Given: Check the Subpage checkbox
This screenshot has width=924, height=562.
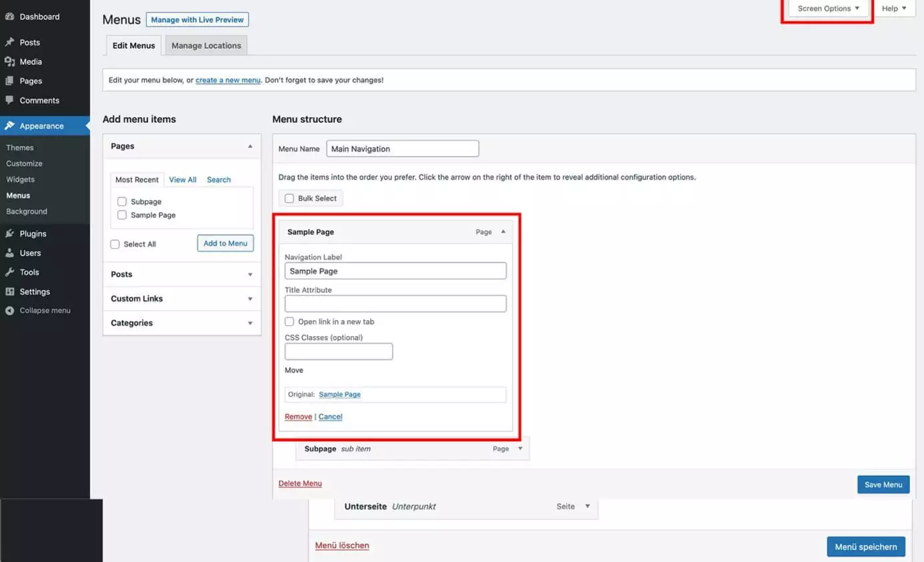Looking at the screenshot, I should [x=122, y=201].
